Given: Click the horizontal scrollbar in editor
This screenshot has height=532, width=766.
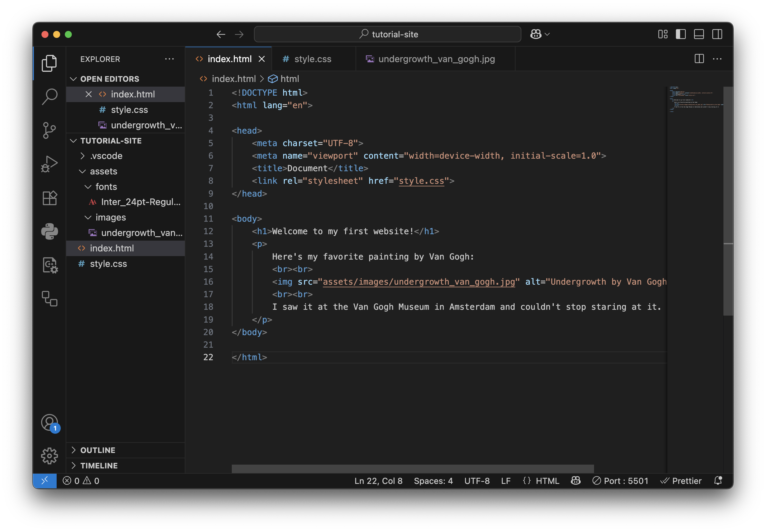Looking at the screenshot, I should click(413, 469).
